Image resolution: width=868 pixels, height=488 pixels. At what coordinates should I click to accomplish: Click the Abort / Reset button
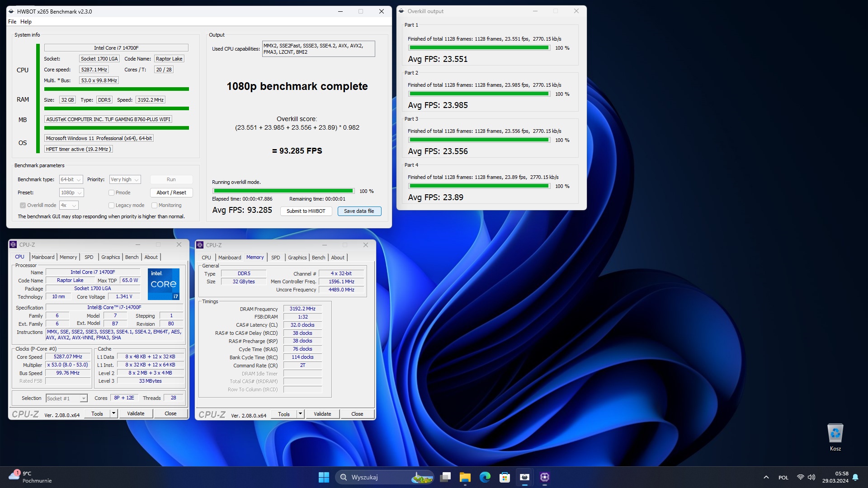coord(171,192)
